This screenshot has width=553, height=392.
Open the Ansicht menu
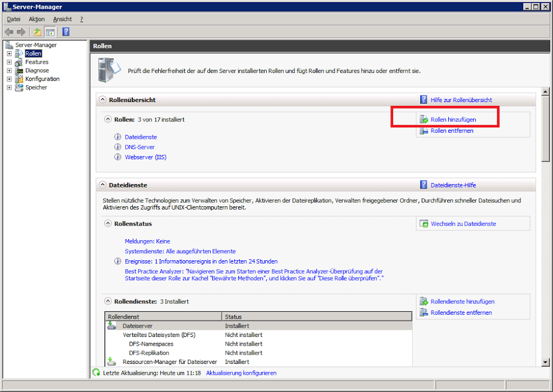63,19
